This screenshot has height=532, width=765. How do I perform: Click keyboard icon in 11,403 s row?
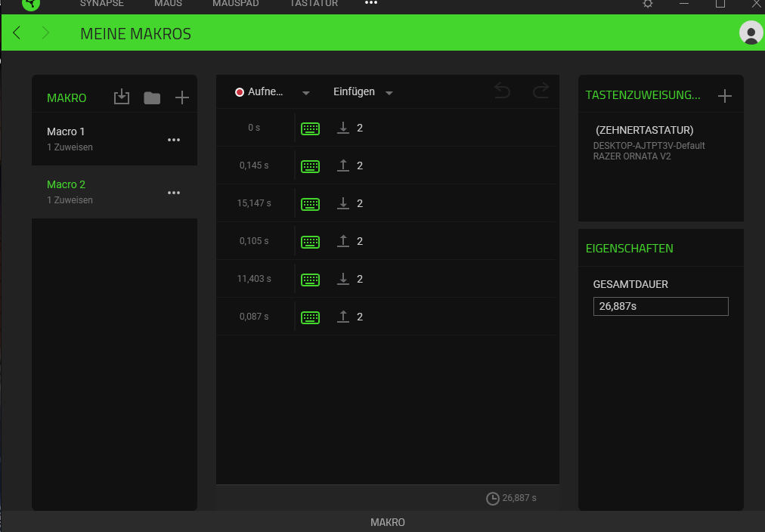click(310, 280)
